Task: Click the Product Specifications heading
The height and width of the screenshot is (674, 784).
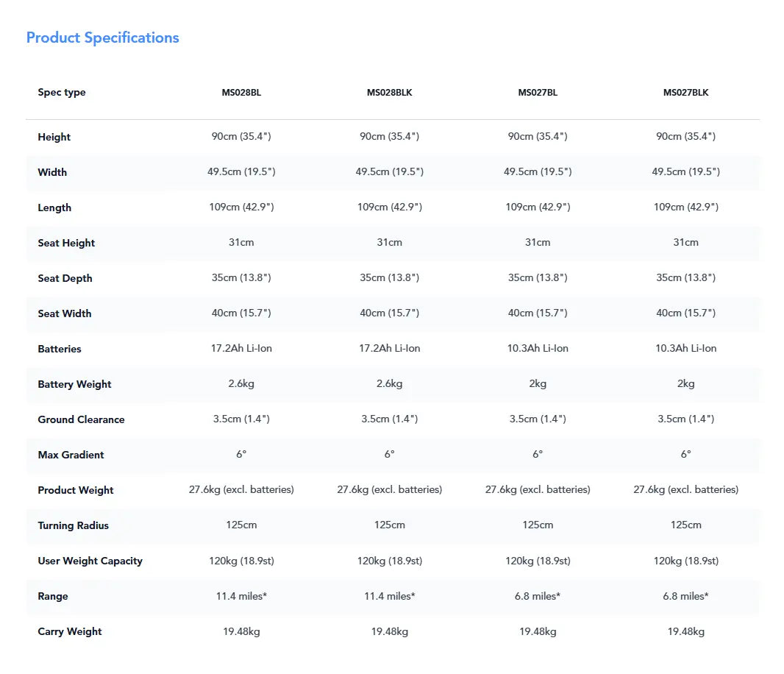Action: [x=102, y=38]
